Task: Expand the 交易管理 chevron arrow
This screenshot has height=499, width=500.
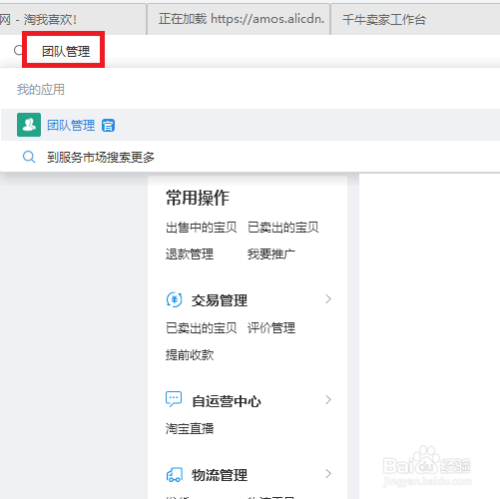Action: point(328,299)
